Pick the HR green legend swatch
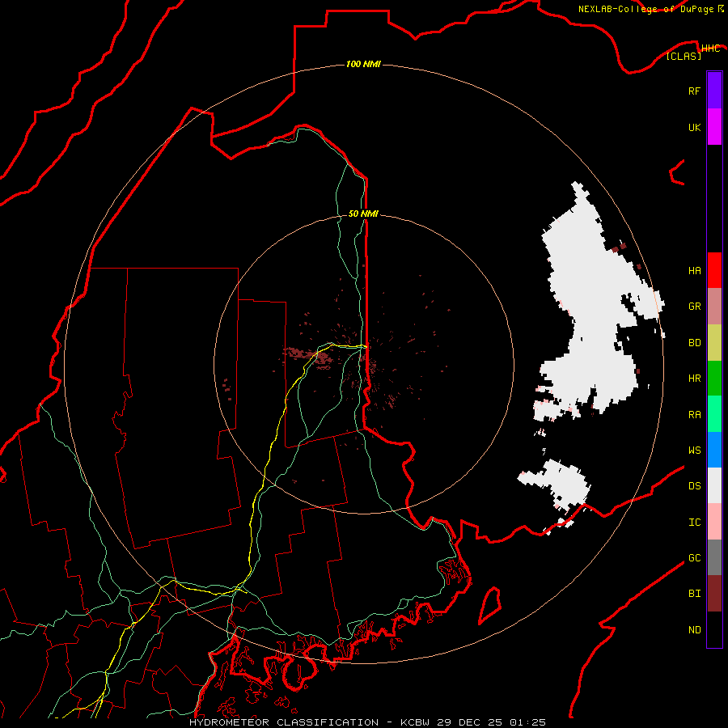The image size is (728, 728). click(714, 379)
